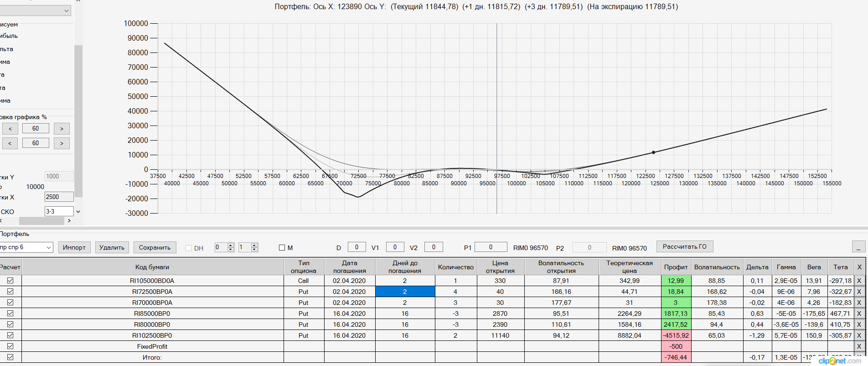Select the 'ибыль' item in left list

9,36
